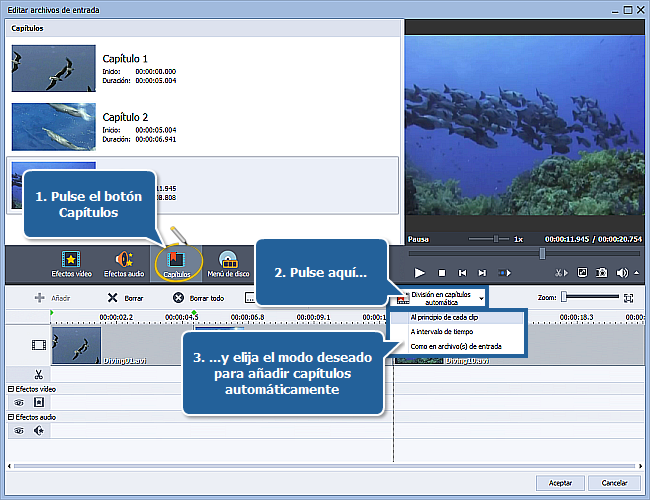The image size is (650, 500).
Task: Adjust the timeline Zoom slider
Action: 565,297
